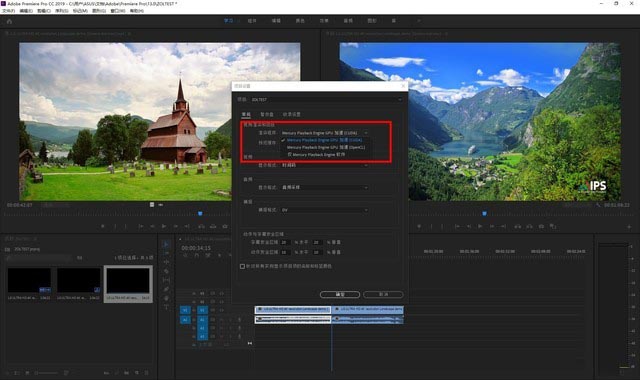Screen dimensions: 640x380
Task: Select the Track Select Forward tool
Action: [166, 253]
